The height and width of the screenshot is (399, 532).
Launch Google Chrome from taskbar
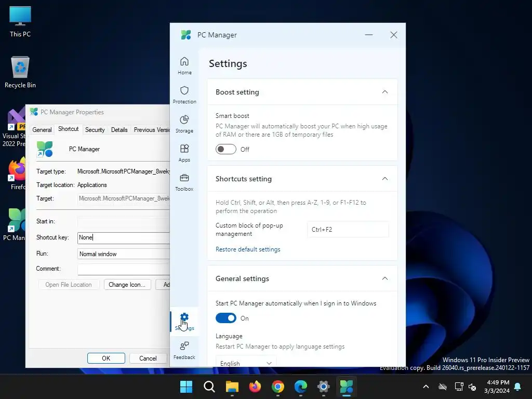click(x=278, y=387)
